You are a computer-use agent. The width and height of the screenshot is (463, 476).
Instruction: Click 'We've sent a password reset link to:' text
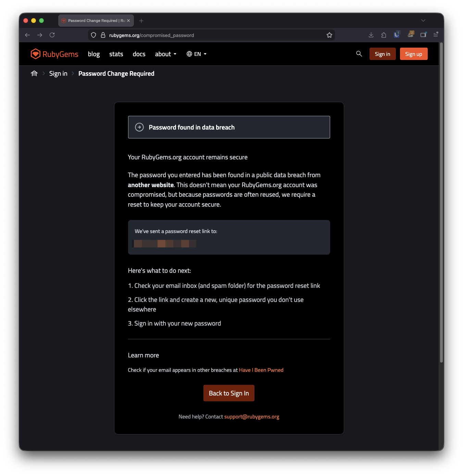176,231
